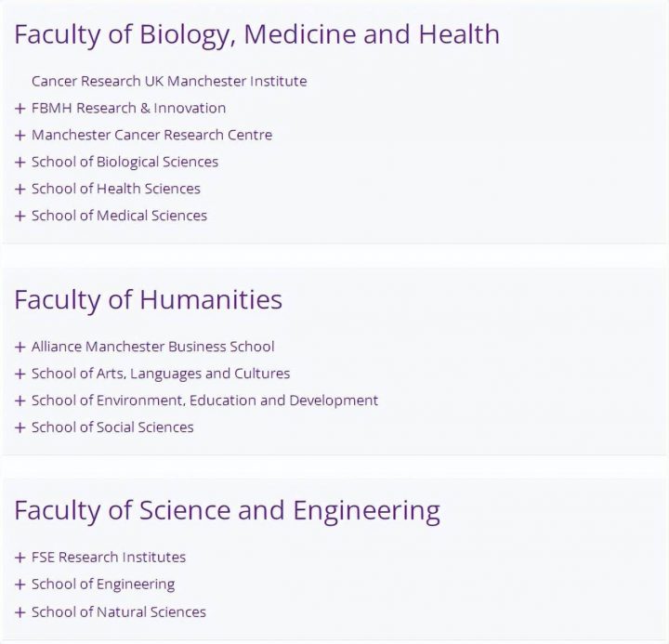Click plus icon beside Alliance Manchester Business School
The width and height of the screenshot is (669, 644).
[20, 348]
